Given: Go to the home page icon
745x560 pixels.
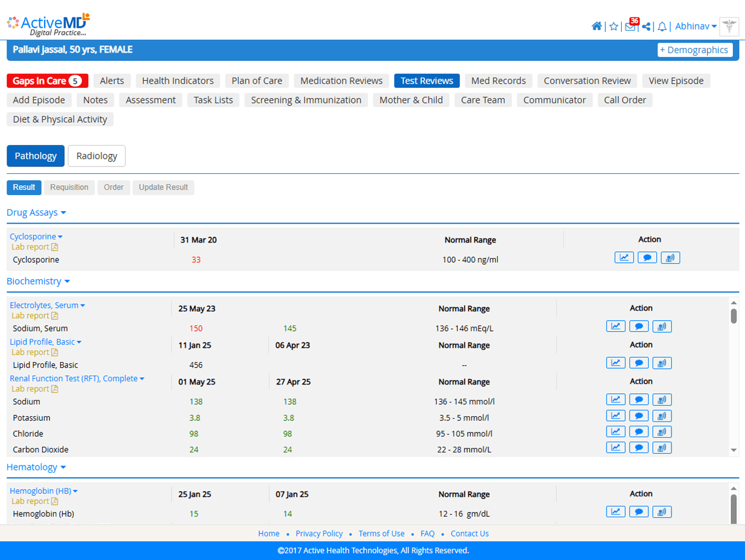Looking at the screenshot, I should pyautogui.click(x=597, y=26).
